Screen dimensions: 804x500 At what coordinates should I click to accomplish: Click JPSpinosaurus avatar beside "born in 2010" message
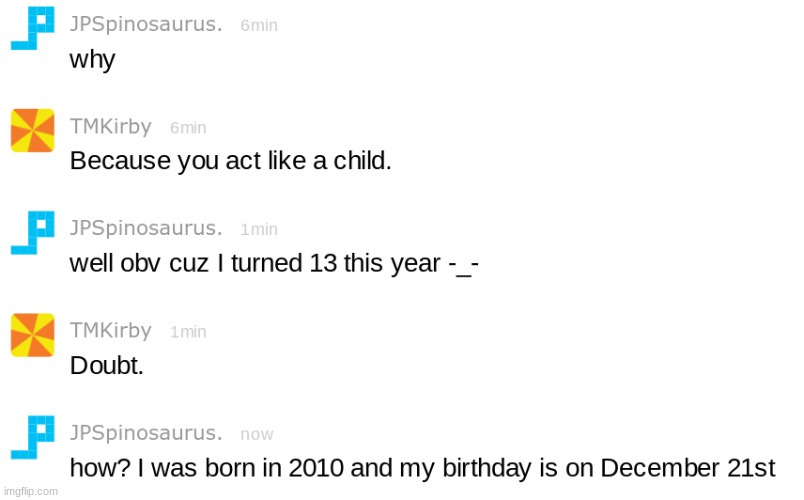pyautogui.click(x=32, y=437)
